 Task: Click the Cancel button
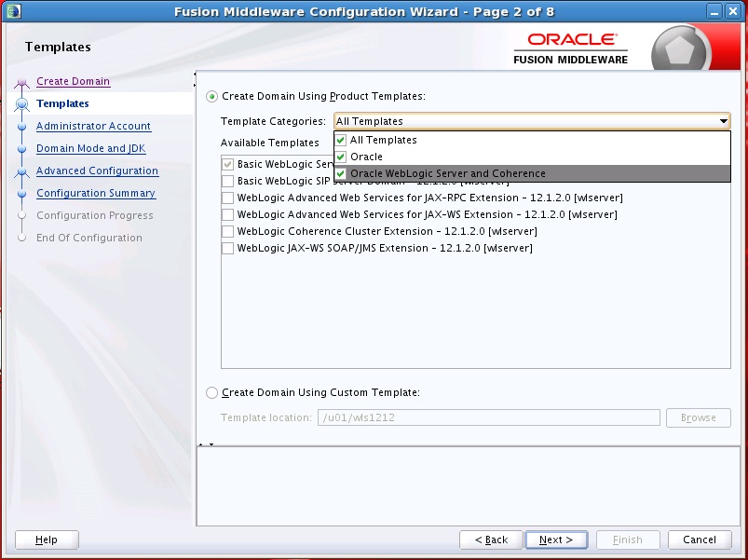[x=700, y=540]
